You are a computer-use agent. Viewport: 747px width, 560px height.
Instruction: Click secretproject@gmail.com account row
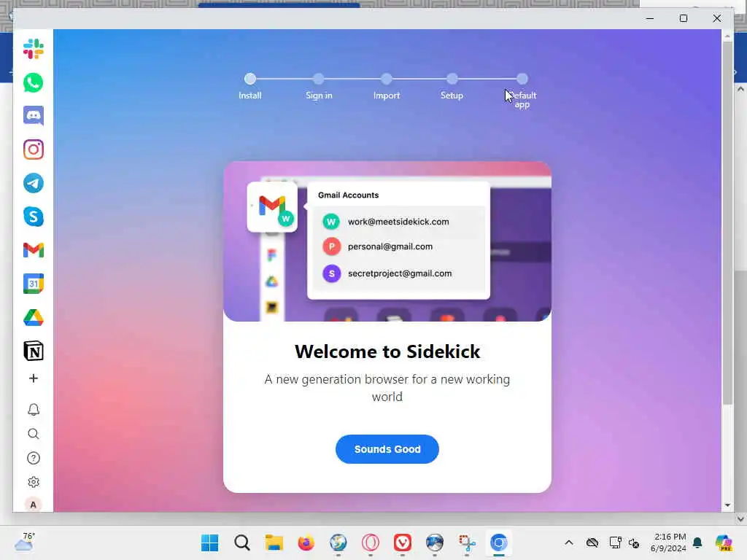tap(399, 274)
